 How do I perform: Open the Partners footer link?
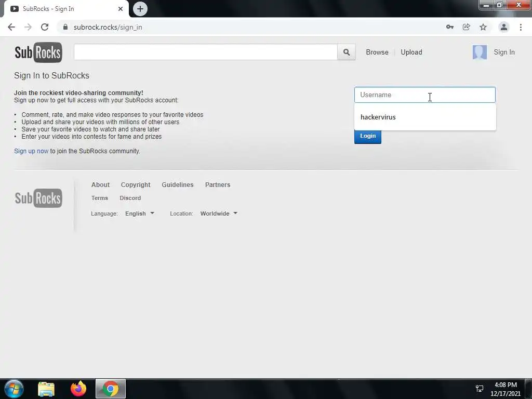point(218,184)
